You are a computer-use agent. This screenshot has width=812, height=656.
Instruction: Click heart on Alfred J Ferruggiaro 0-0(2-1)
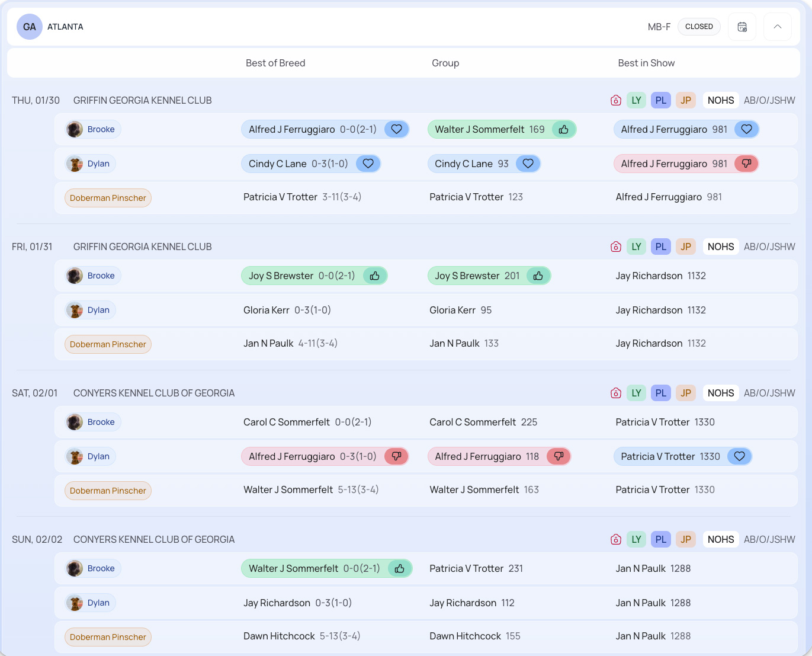396,129
